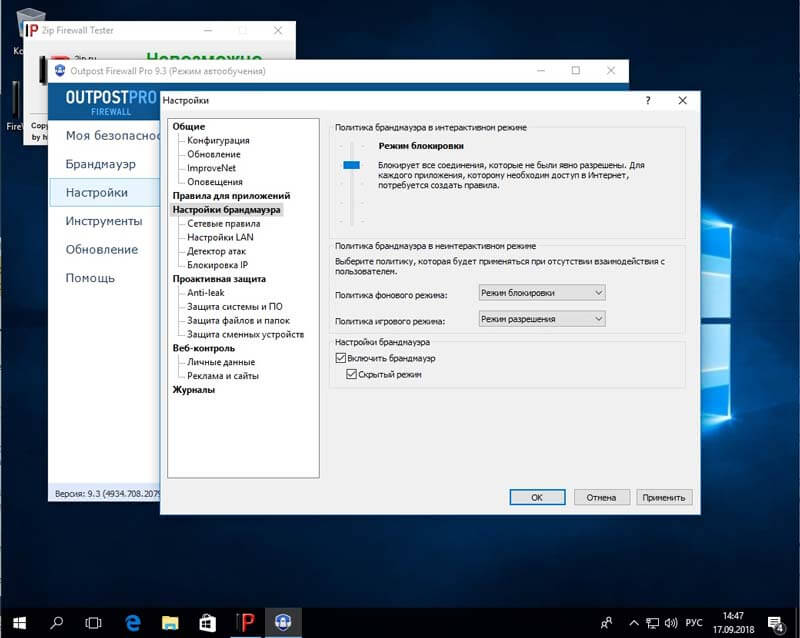Click the Отмена button
Screen dimensions: 800x638
601,497
